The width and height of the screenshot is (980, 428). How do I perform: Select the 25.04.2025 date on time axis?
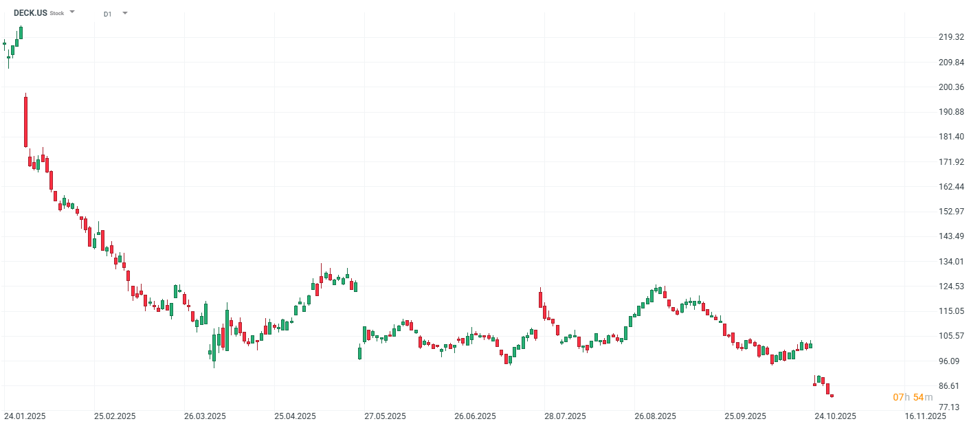tap(296, 416)
